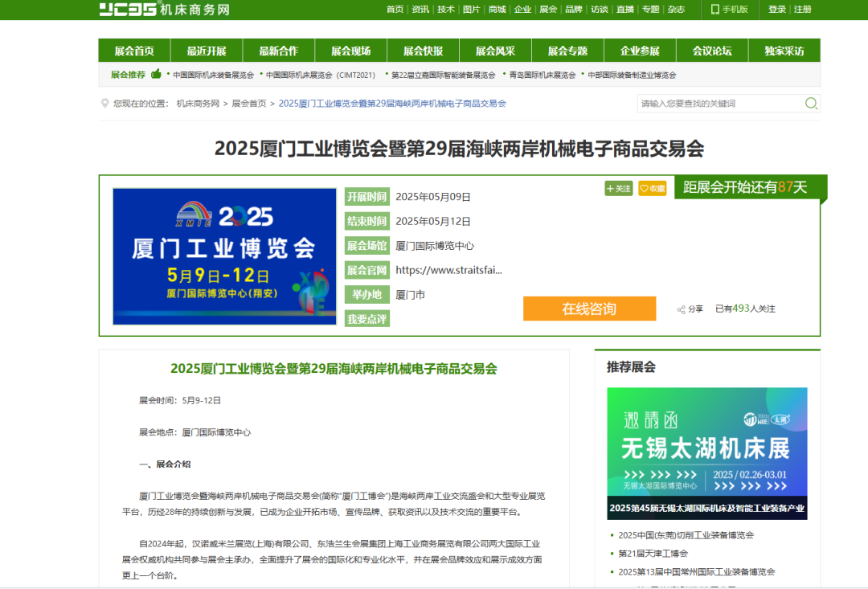This screenshot has height=589, width=868.
Task: Click the 在线咨询 orange button
Action: (590, 309)
